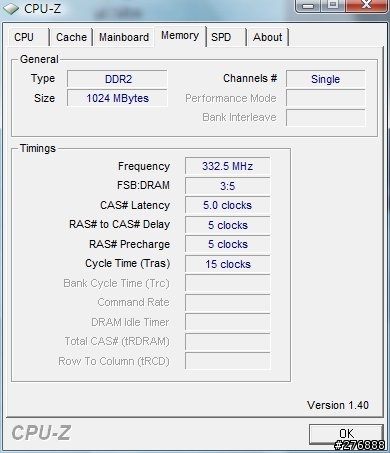
Task: Click the Frequency label
Action: pyautogui.click(x=144, y=166)
